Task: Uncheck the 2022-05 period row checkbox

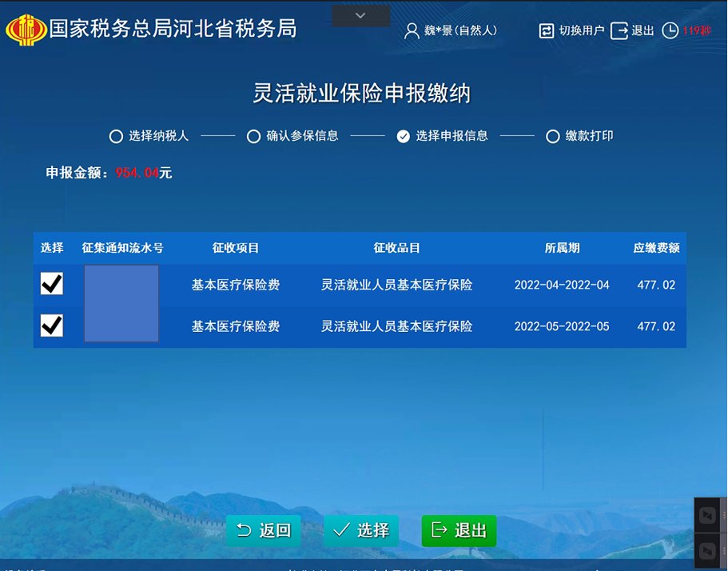Action: pyautogui.click(x=51, y=325)
